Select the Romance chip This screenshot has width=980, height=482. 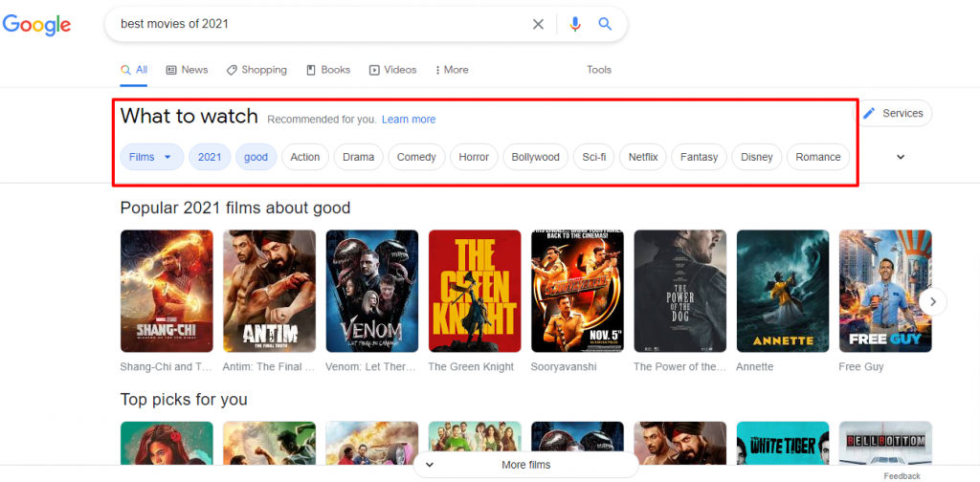coord(818,157)
